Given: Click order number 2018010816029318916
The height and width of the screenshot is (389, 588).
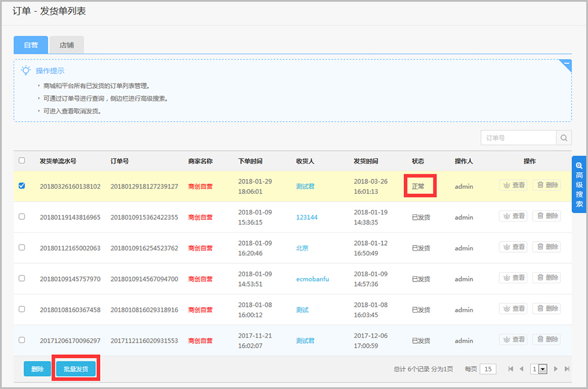Looking at the screenshot, I should (145, 310).
